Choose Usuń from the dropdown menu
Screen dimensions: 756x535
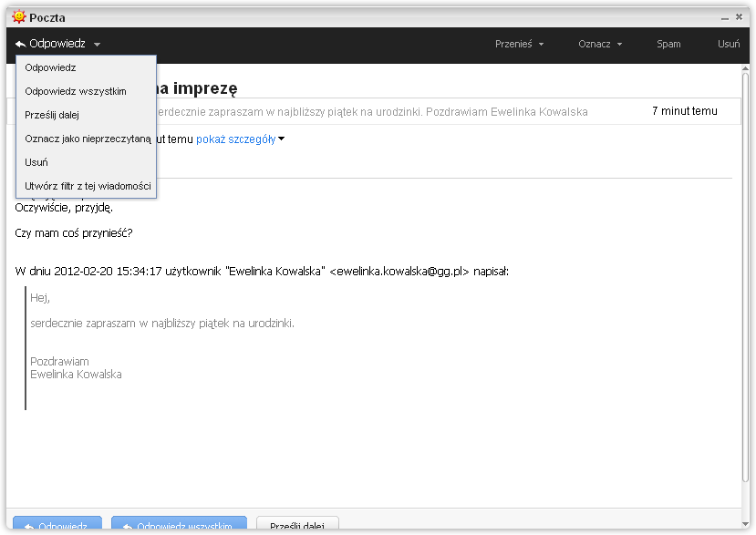[87, 162]
